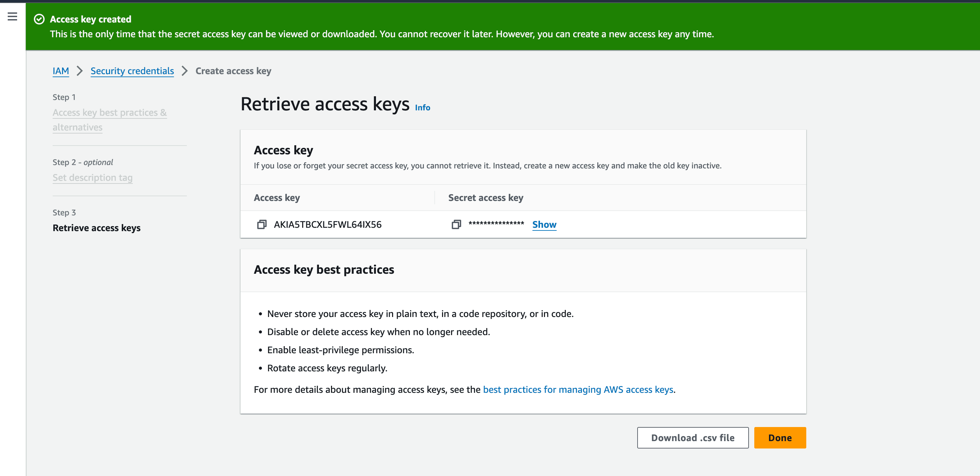The image size is (980, 476).
Task: Open the Info link beside heading
Action: click(x=422, y=108)
